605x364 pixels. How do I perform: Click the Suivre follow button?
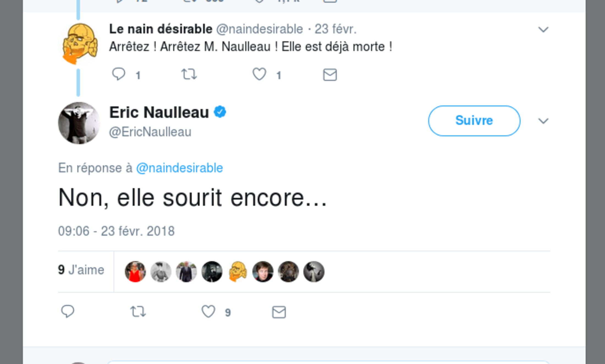point(474,121)
